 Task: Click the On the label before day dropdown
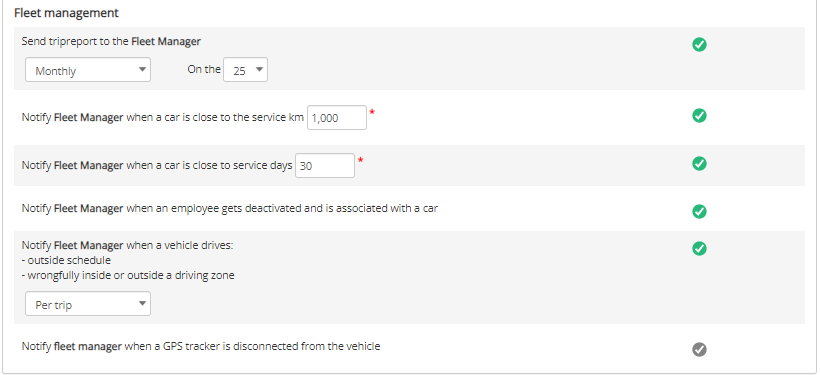[x=204, y=70]
